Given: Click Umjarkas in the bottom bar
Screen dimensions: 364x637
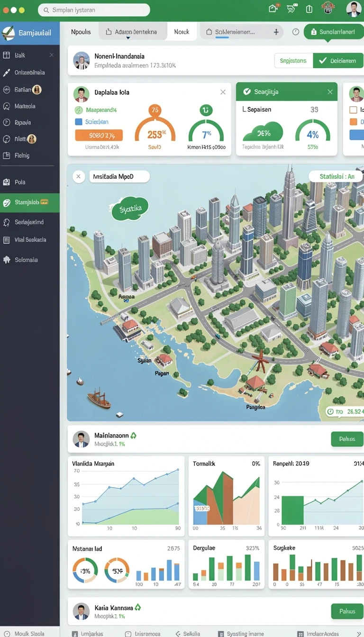Looking at the screenshot, I should [92, 633].
